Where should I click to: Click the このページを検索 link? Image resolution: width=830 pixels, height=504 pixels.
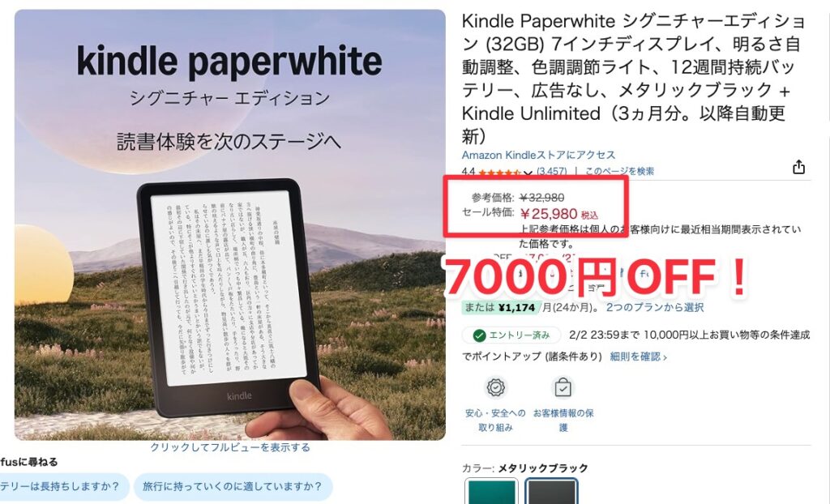[619, 172]
